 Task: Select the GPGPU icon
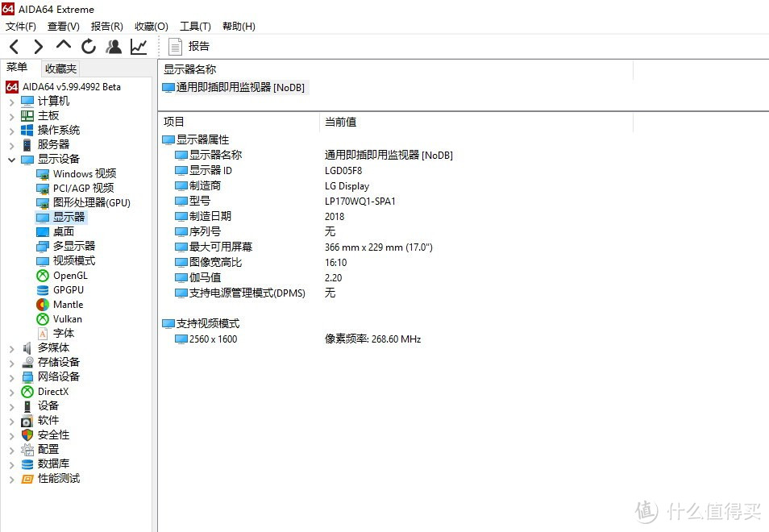(x=43, y=290)
